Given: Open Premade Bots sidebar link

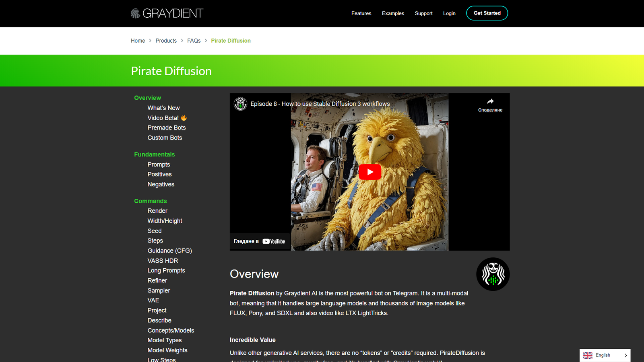Looking at the screenshot, I should (x=167, y=128).
